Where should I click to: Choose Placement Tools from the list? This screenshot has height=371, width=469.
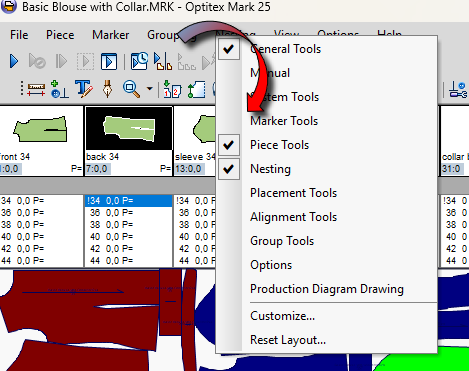(293, 193)
